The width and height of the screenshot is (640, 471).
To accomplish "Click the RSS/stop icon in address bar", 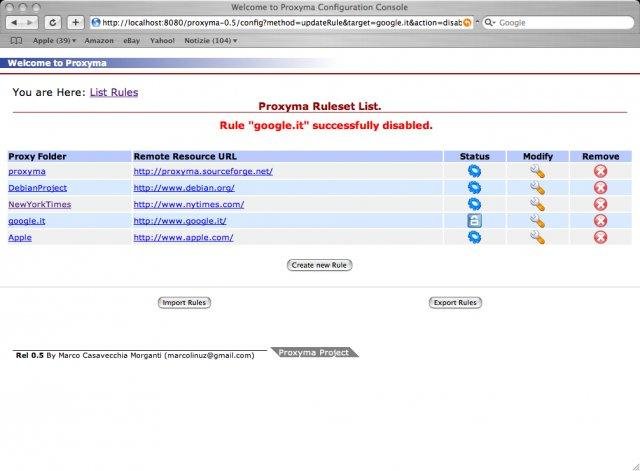I will pyautogui.click(x=467, y=23).
